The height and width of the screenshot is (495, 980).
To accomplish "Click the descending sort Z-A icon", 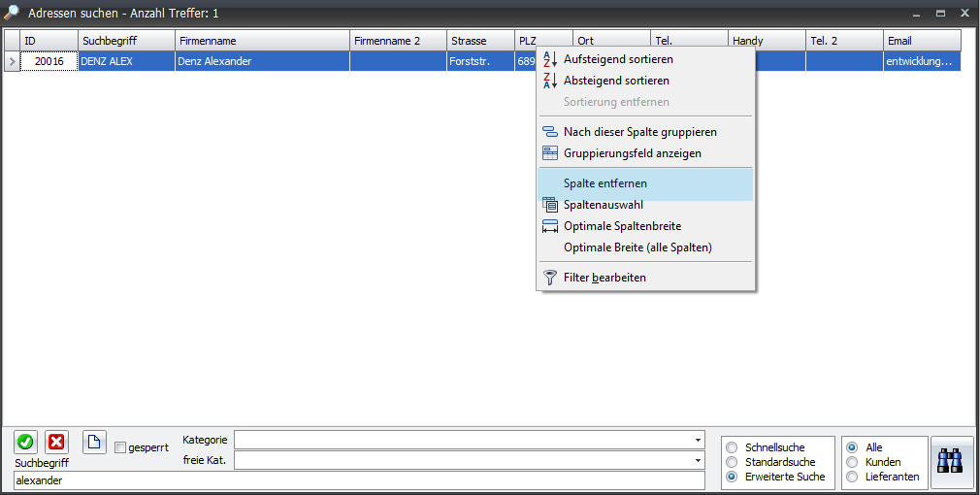I will (x=550, y=82).
